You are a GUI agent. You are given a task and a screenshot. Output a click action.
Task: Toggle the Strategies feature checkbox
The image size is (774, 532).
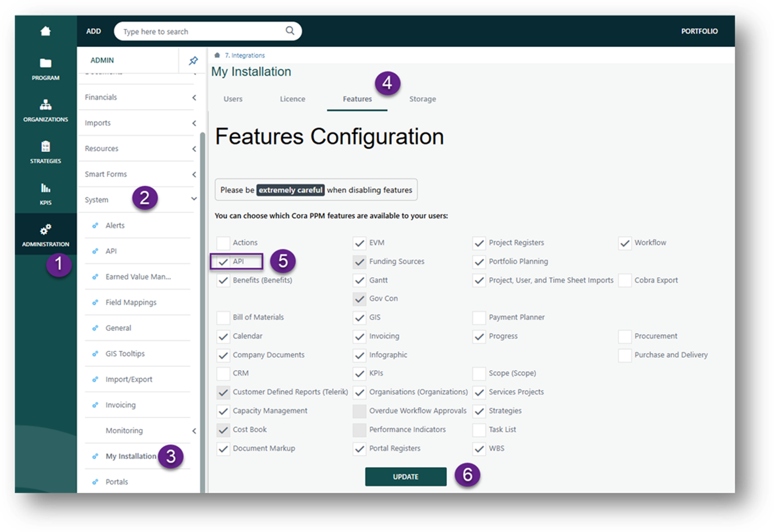point(479,411)
